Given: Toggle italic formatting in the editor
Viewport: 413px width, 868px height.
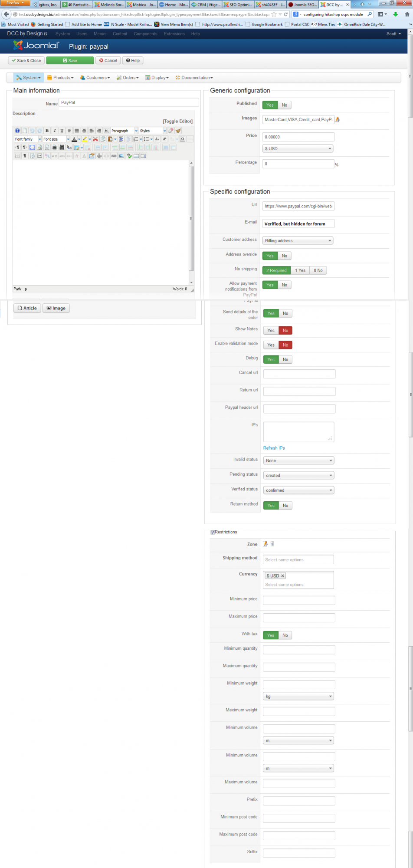Looking at the screenshot, I should (55, 131).
